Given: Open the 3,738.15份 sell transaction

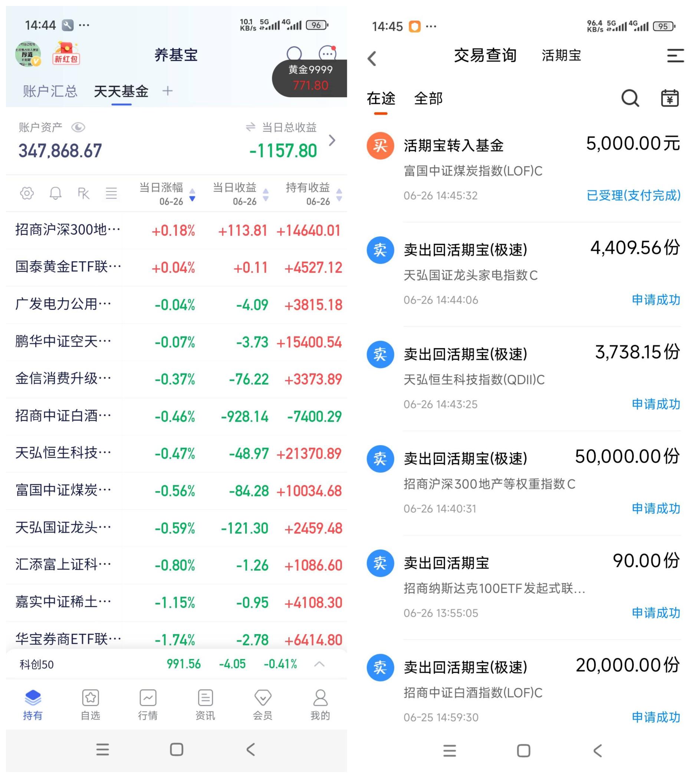Looking at the screenshot, I should pos(523,378).
